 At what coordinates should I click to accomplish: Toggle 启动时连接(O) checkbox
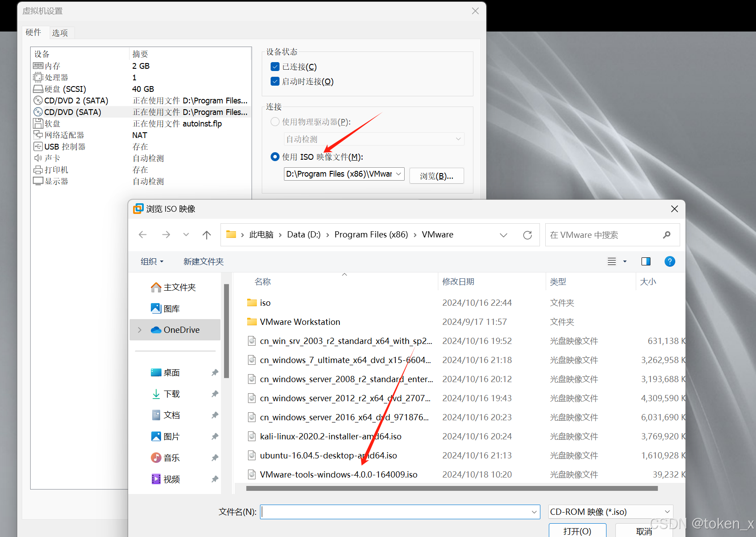(x=275, y=81)
